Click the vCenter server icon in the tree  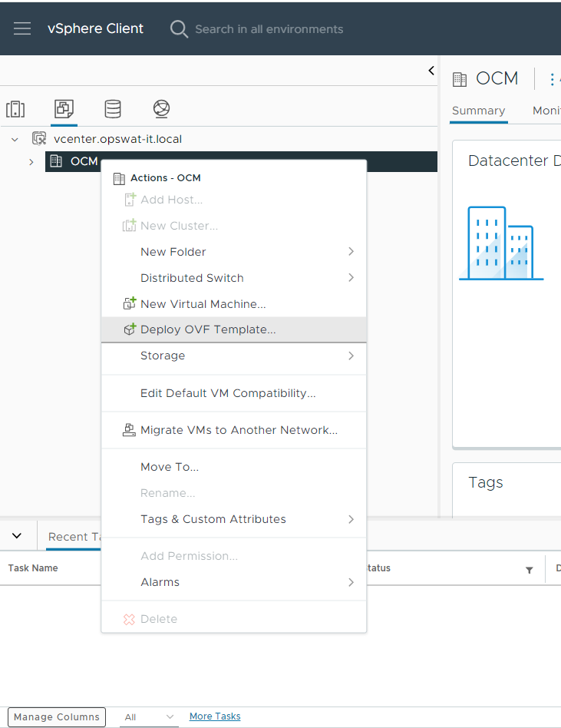click(x=39, y=138)
